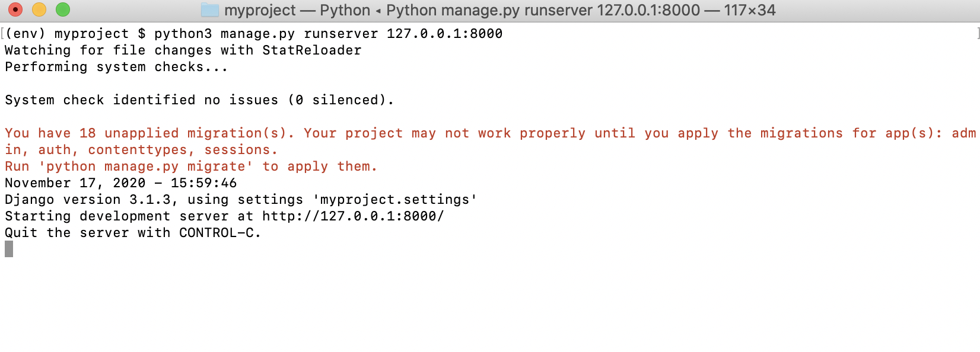Zoom the window with green button

tap(63, 9)
